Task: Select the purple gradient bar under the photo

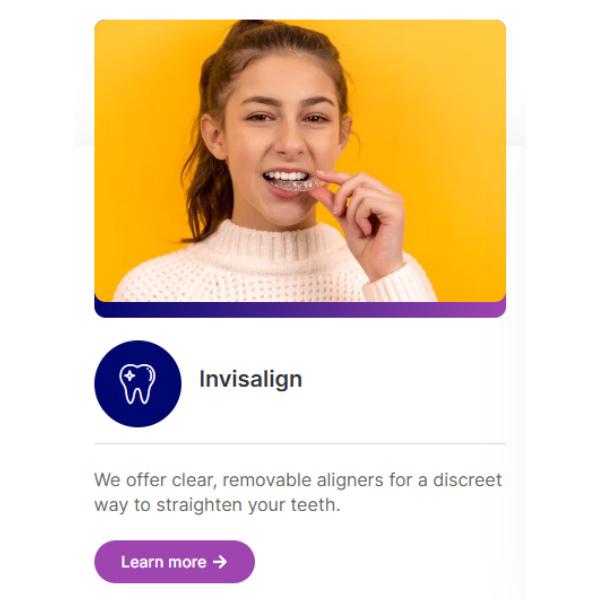Action: [x=300, y=310]
